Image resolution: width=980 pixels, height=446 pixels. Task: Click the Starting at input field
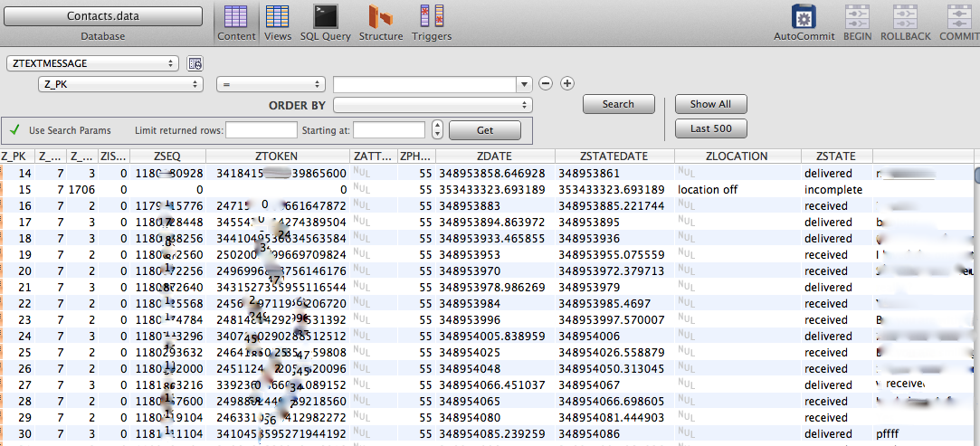[389, 130]
